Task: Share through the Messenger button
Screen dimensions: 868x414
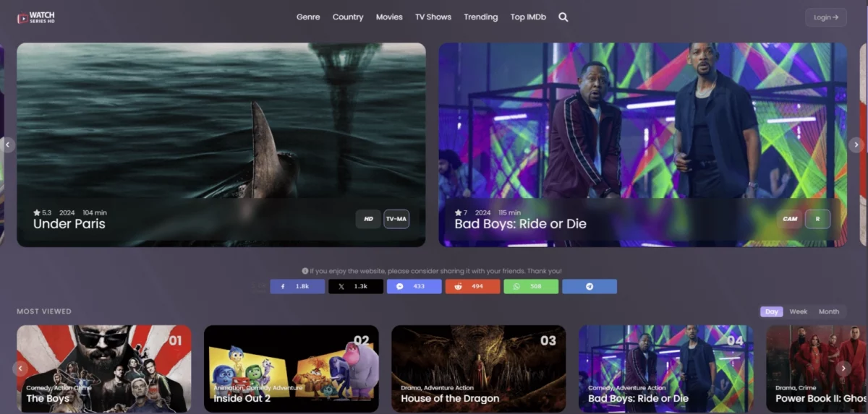Action: [414, 287]
